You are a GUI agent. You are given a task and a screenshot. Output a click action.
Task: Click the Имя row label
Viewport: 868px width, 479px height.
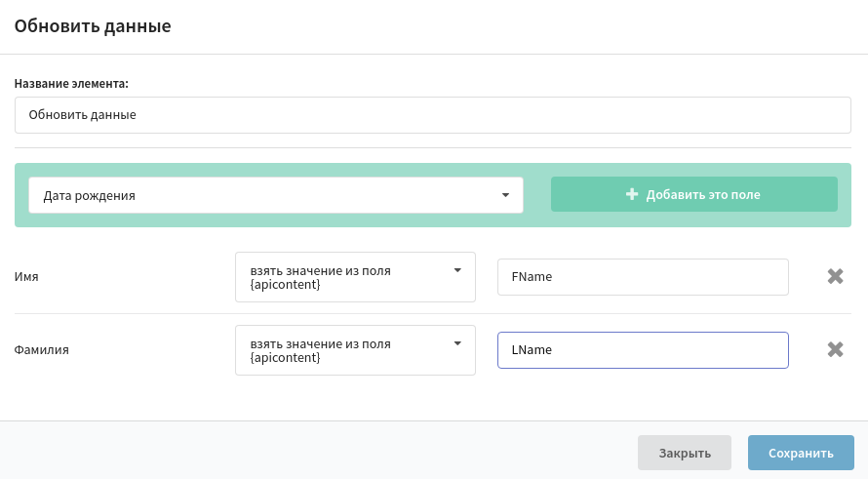(x=26, y=276)
